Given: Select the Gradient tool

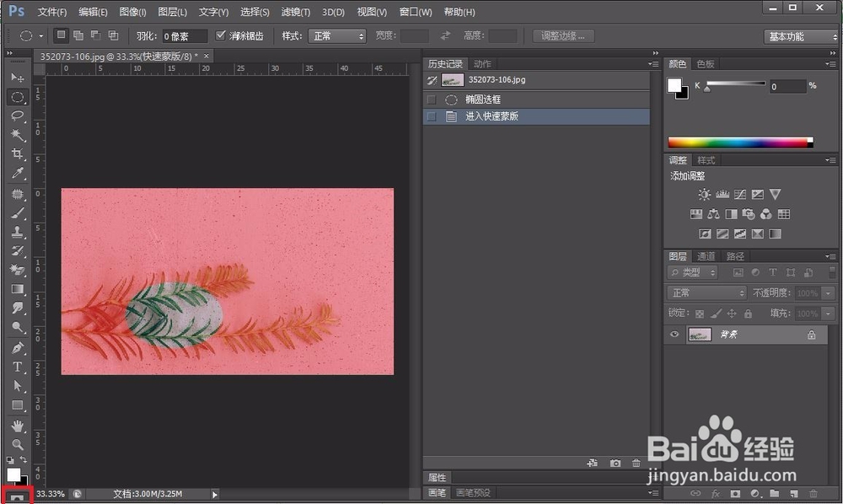Looking at the screenshot, I should (x=17, y=289).
